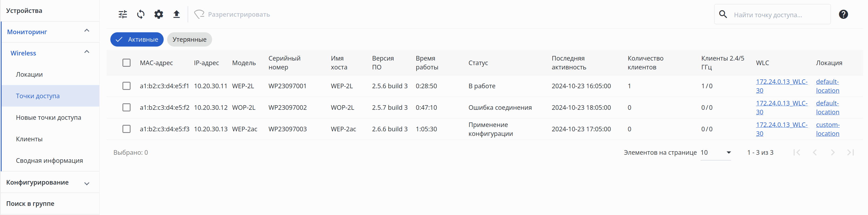
Task: Check the row with IP 10.20.30.13
Action: 126,129
